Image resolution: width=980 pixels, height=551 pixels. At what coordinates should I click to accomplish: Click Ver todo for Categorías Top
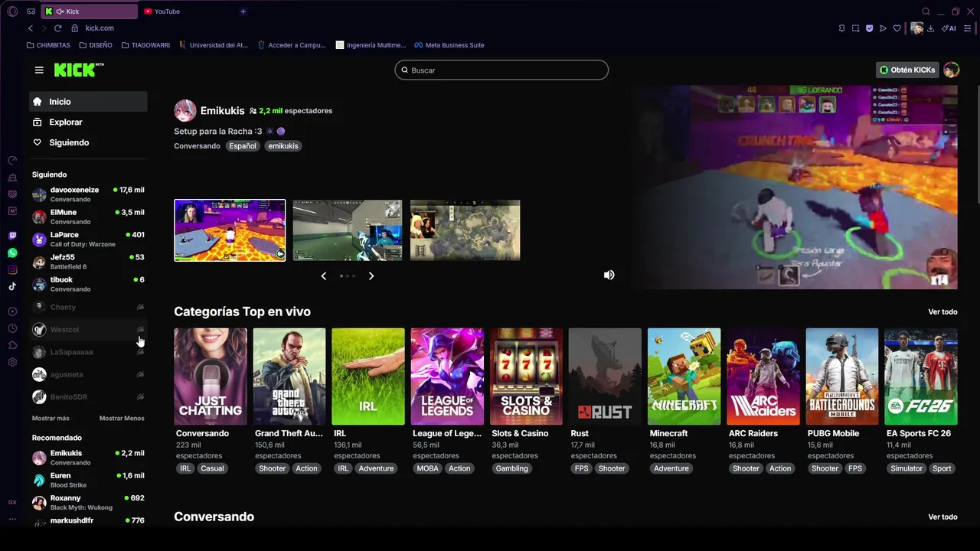tap(942, 312)
